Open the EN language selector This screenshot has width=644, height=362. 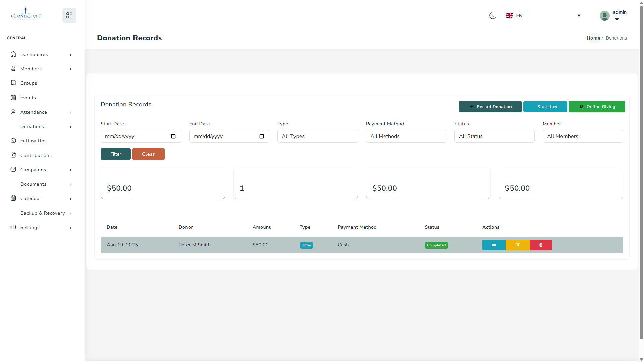(514, 16)
